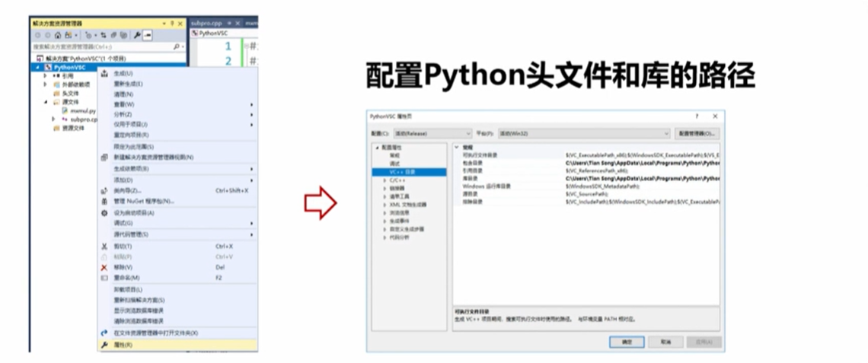Expand the 外部依赖项 node arrow
Image resolution: width=868 pixels, height=363 pixels.
(x=46, y=84)
